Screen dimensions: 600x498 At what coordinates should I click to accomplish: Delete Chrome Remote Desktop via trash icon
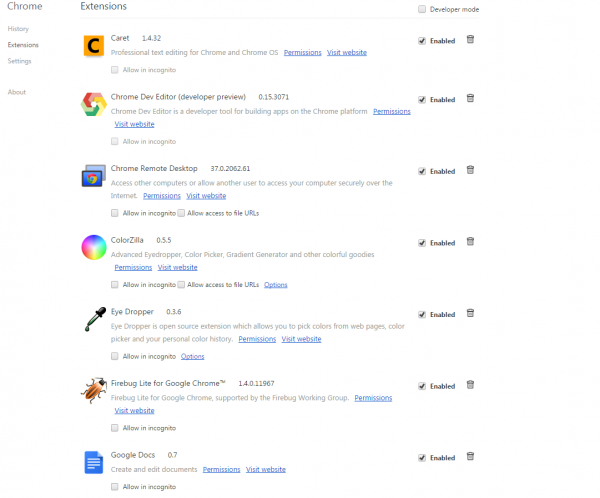click(x=470, y=170)
